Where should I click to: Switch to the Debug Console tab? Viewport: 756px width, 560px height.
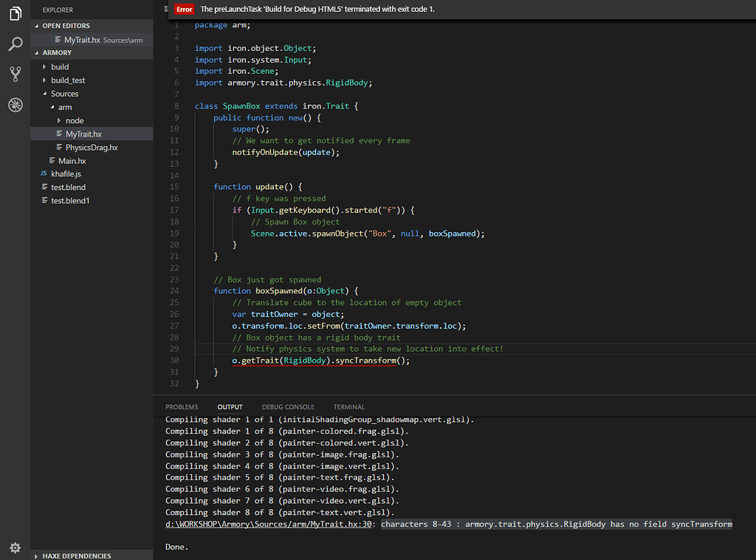(287, 407)
